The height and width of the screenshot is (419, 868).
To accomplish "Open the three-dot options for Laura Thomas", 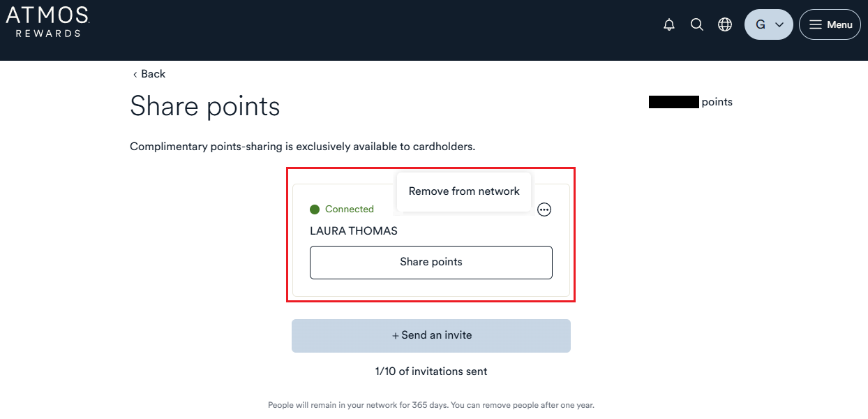I will point(544,209).
